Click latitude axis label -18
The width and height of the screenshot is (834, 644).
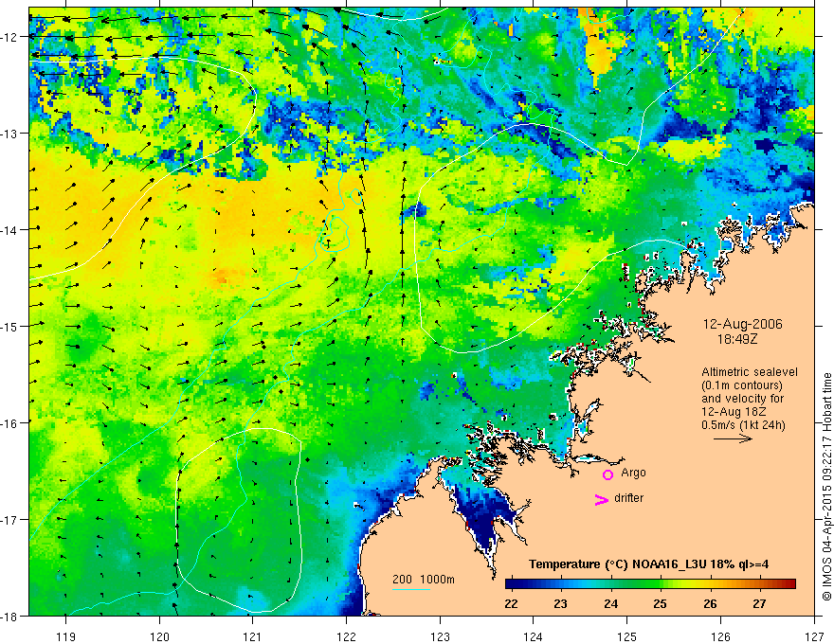pyautogui.click(x=10, y=617)
